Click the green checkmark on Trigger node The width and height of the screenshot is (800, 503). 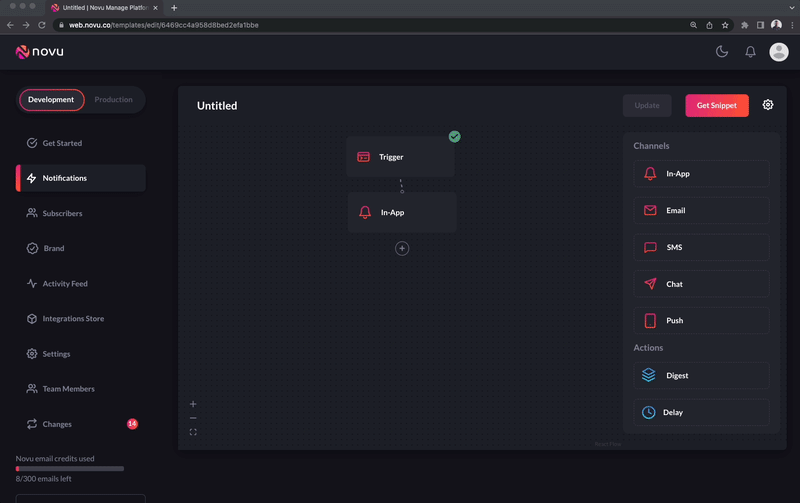(x=455, y=137)
